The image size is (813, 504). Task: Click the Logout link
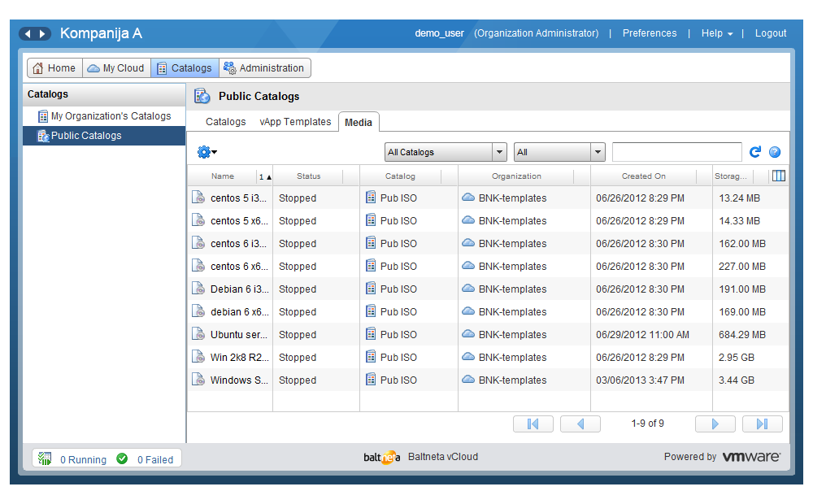tap(771, 33)
